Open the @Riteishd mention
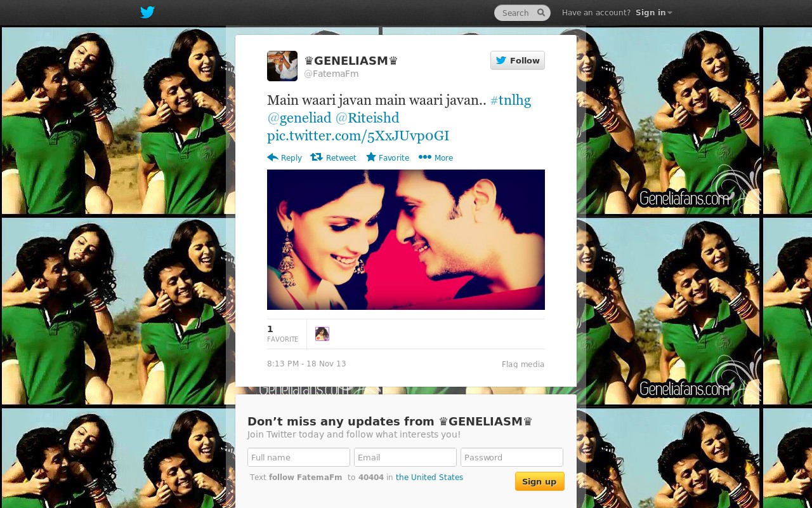Viewport: 812px width, 508px height. [367, 118]
